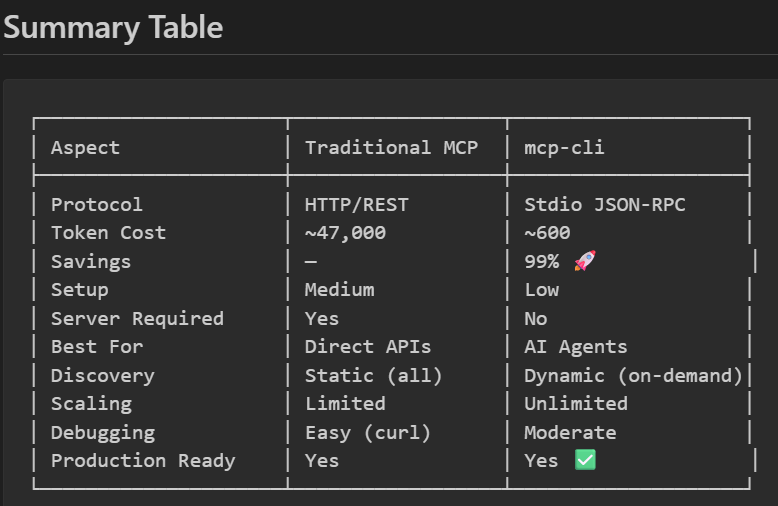This screenshot has height=506, width=778.
Task: Select the Direct APIs cell
Action: 368,347
